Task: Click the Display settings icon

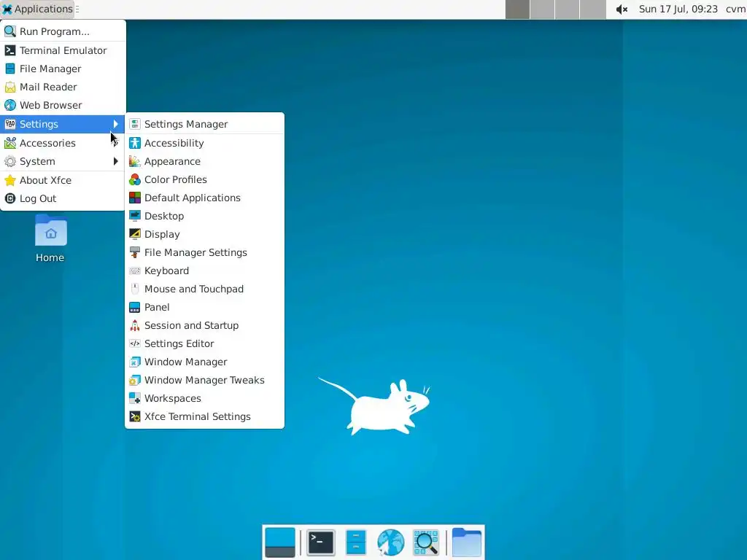Action: [x=135, y=234]
